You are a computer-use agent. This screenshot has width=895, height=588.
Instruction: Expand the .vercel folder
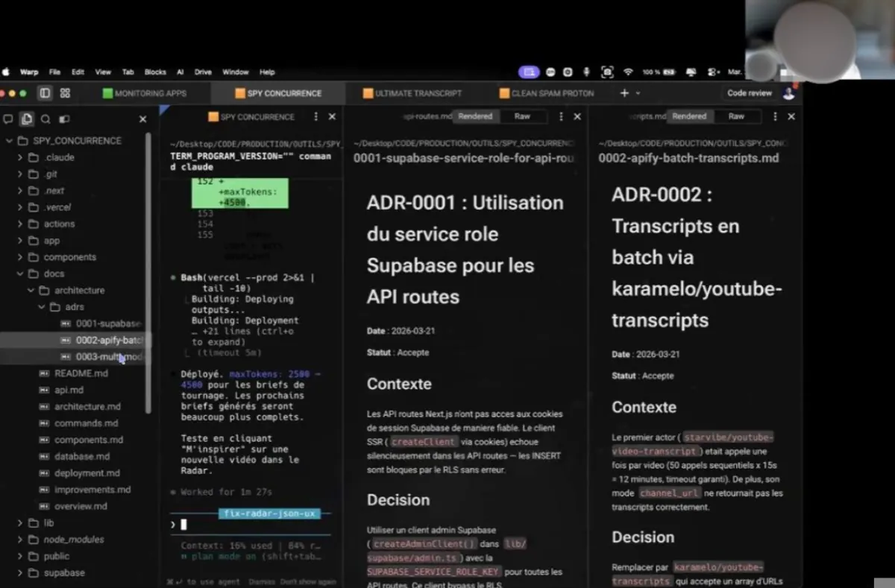[19, 207]
